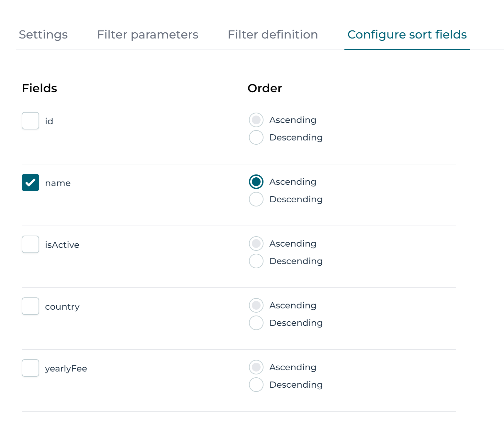Select Configure sort fields tab

pos(407,35)
